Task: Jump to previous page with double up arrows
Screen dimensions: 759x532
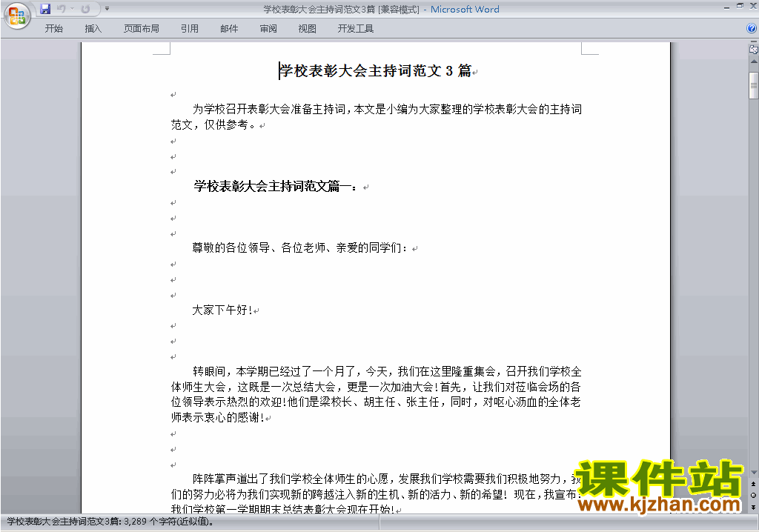Action: 754,484
